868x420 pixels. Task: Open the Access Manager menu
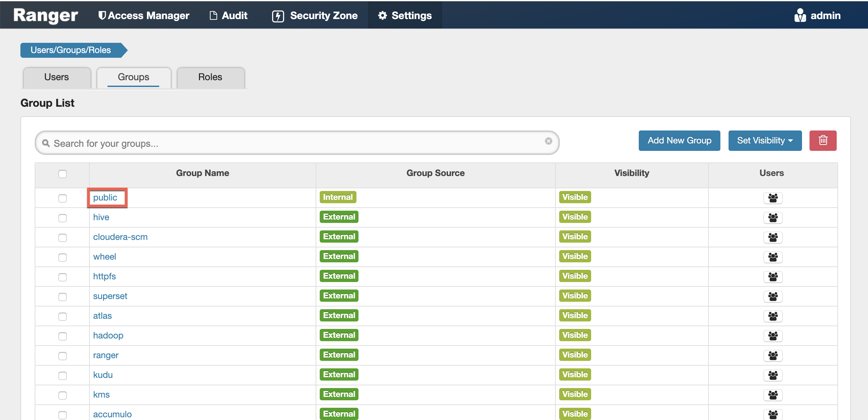tap(144, 15)
